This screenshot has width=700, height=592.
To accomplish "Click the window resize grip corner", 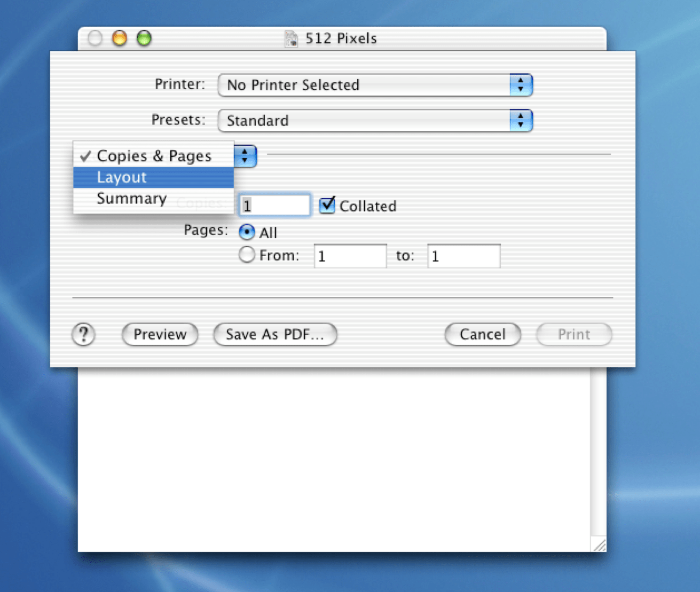I will click(599, 544).
